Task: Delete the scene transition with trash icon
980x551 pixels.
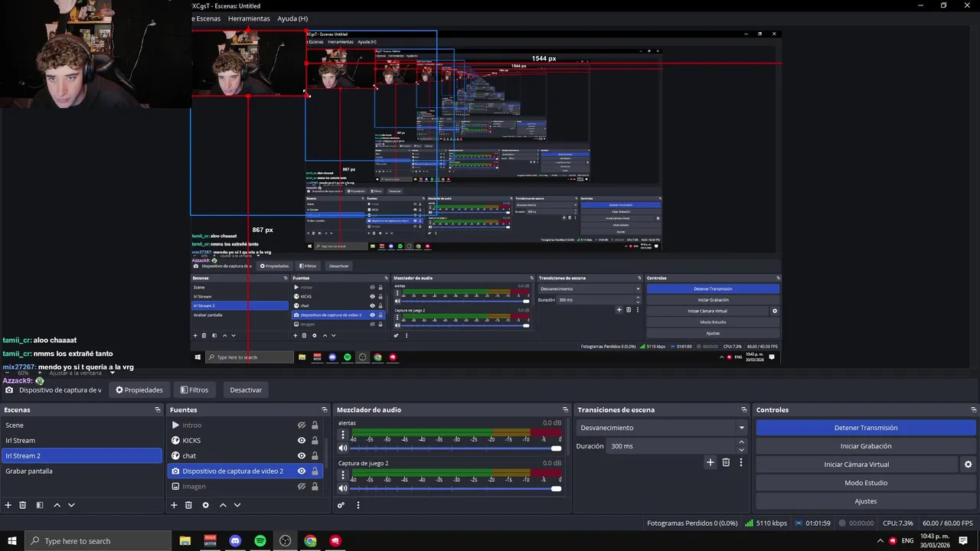Action: [726, 462]
